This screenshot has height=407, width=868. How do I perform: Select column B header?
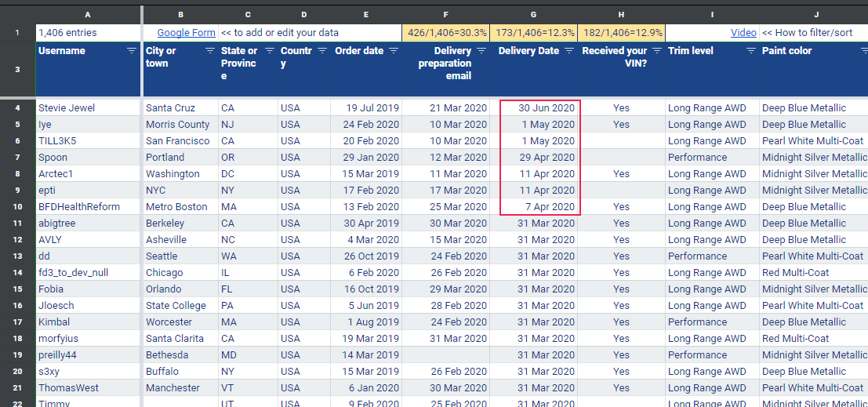point(181,15)
